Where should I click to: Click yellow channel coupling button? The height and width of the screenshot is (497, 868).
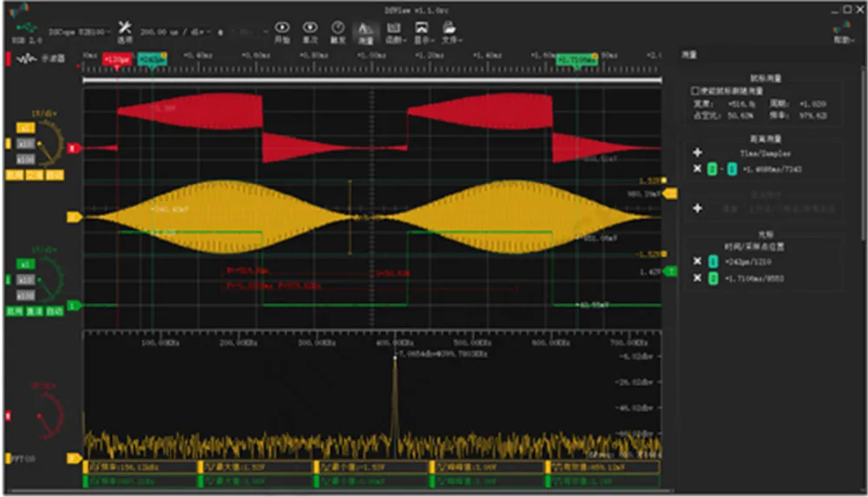tap(35, 175)
